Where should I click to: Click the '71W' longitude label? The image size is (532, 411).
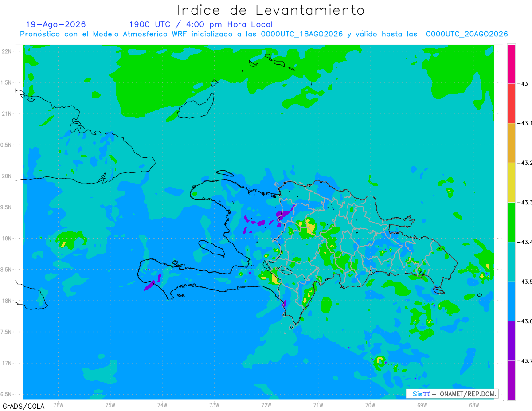(318, 405)
